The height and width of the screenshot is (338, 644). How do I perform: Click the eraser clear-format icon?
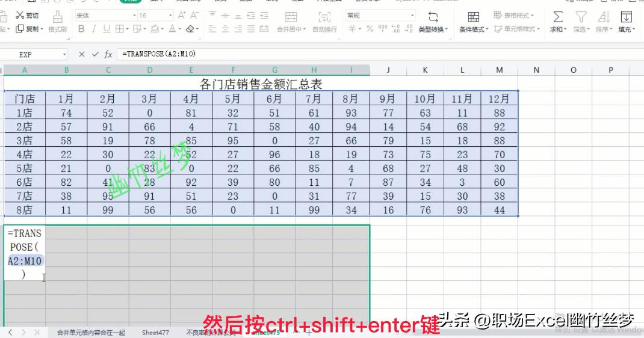190,29
